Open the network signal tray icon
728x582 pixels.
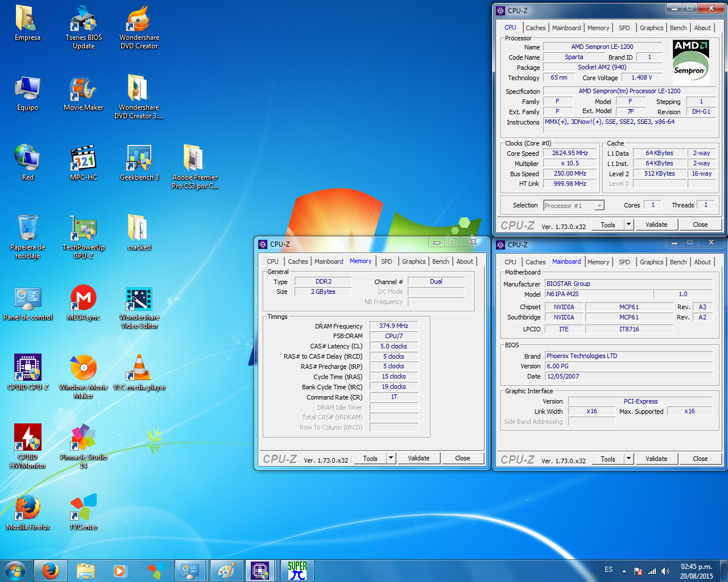(652, 571)
